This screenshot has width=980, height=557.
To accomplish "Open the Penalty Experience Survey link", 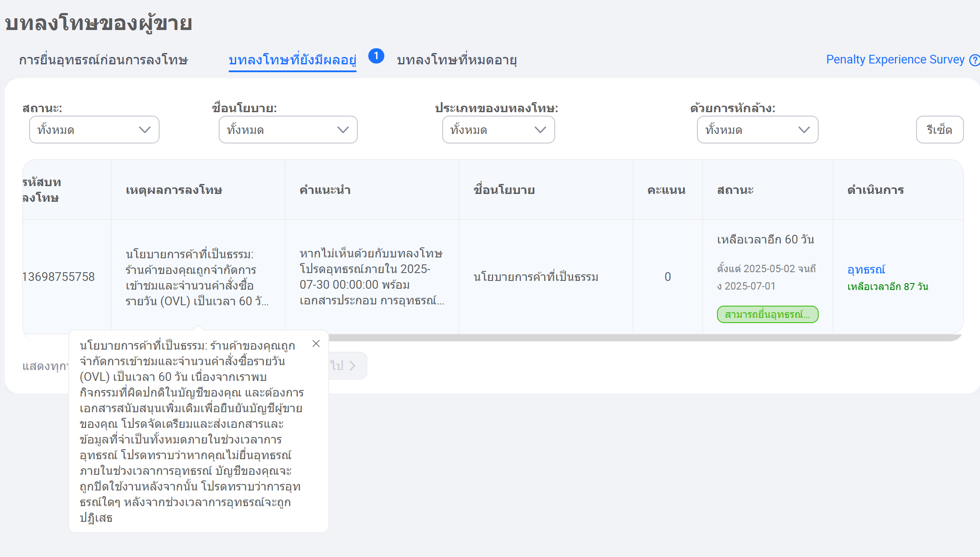I will pyautogui.click(x=895, y=60).
